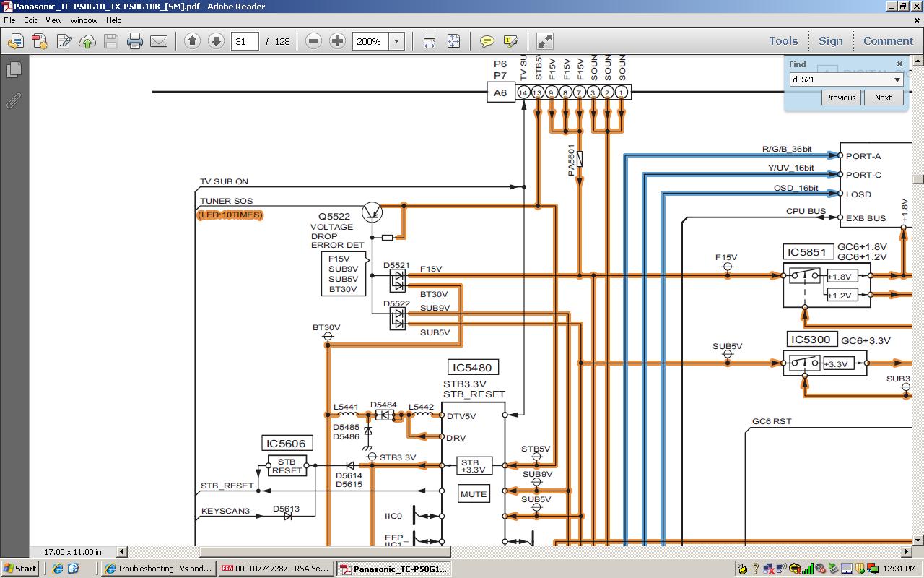Open the View menu
924x578 pixels.
pyautogui.click(x=53, y=20)
